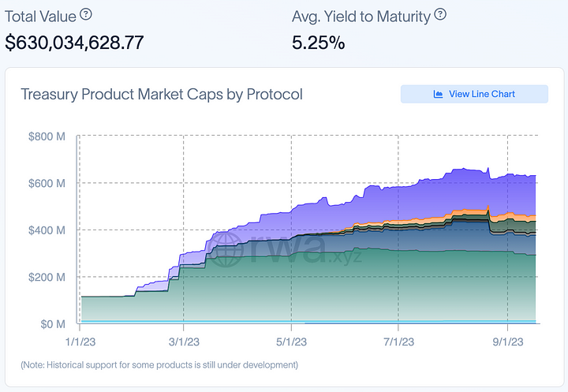
Task: Select the 5.25% yield value
Action: coord(318,43)
